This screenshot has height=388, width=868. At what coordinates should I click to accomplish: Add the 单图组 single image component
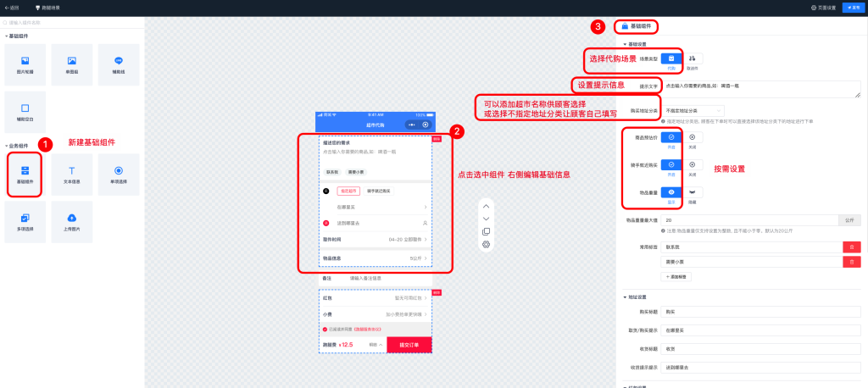pos(72,65)
